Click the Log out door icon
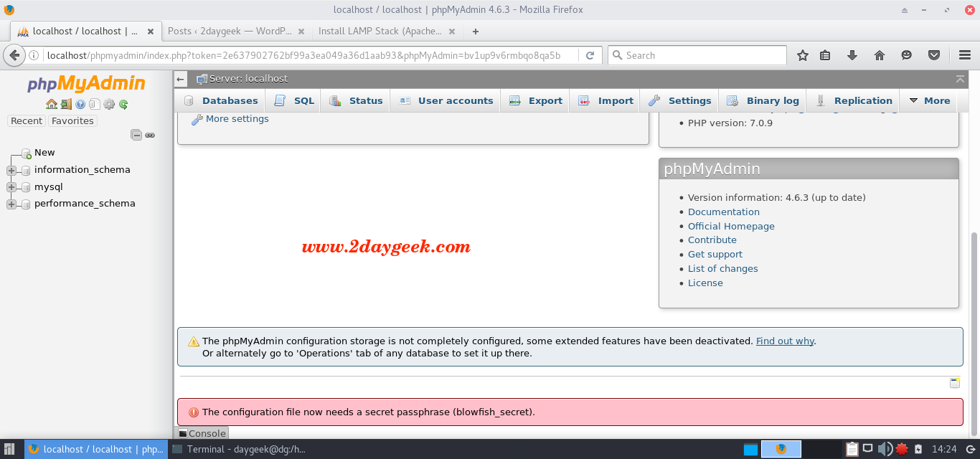This screenshot has height=459, width=980. click(66, 104)
